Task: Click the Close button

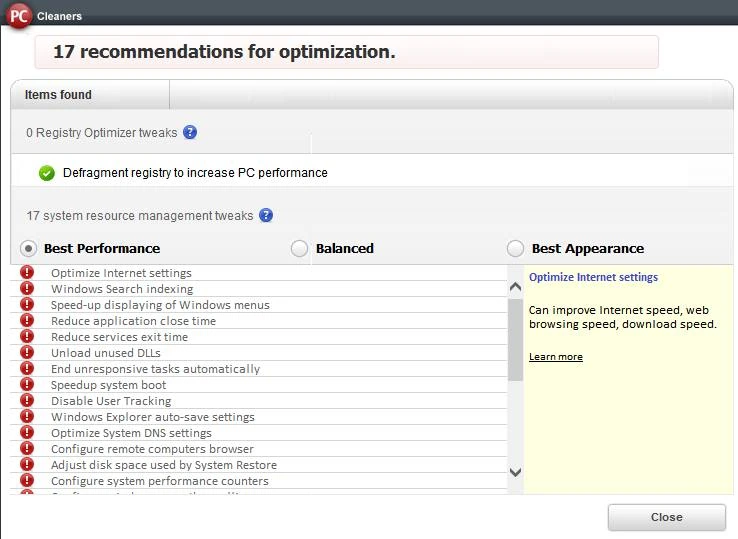Action: tap(666, 517)
